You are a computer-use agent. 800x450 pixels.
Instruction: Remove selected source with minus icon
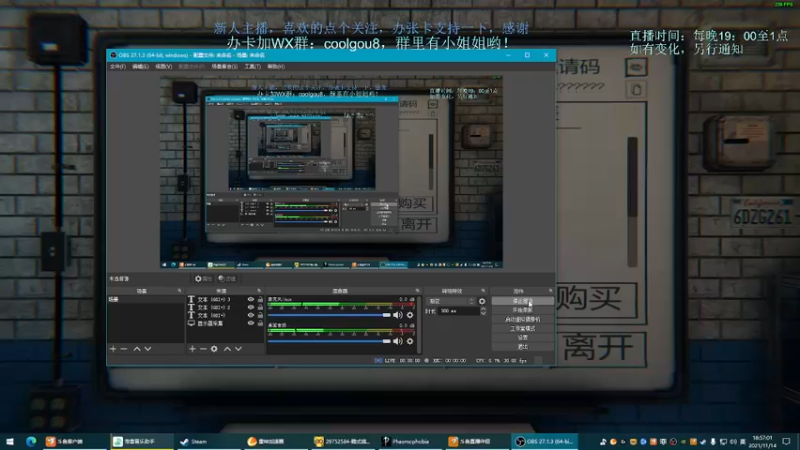click(x=203, y=349)
